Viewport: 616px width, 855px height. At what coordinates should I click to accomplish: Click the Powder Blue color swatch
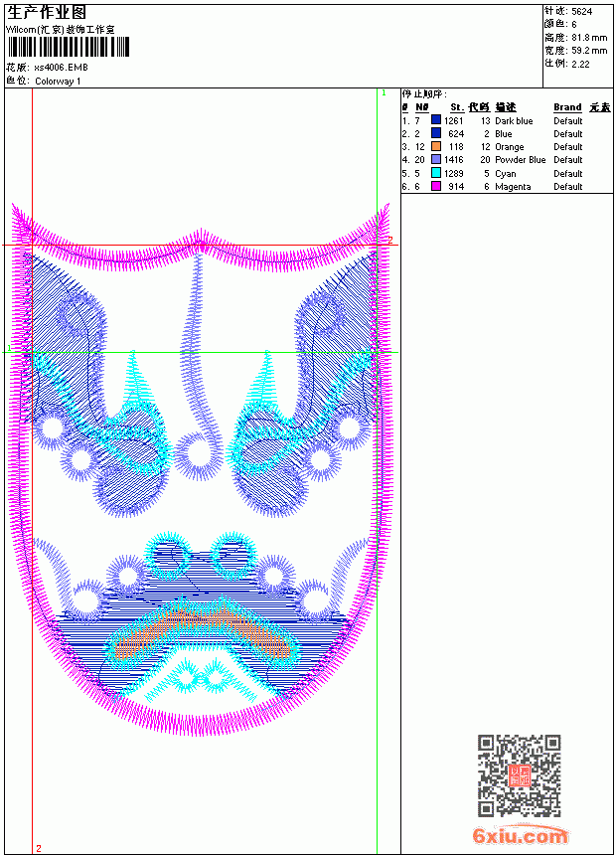click(436, 159)
